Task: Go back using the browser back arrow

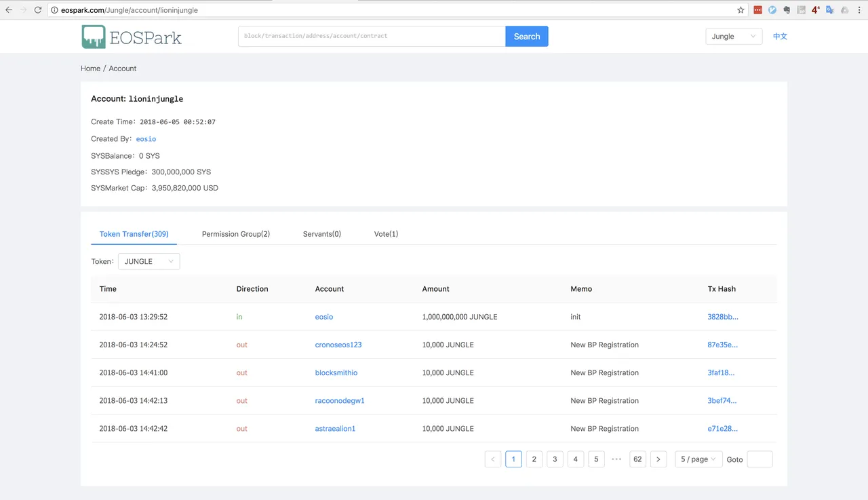Action: pyautogui.click(x=9, y=10)
